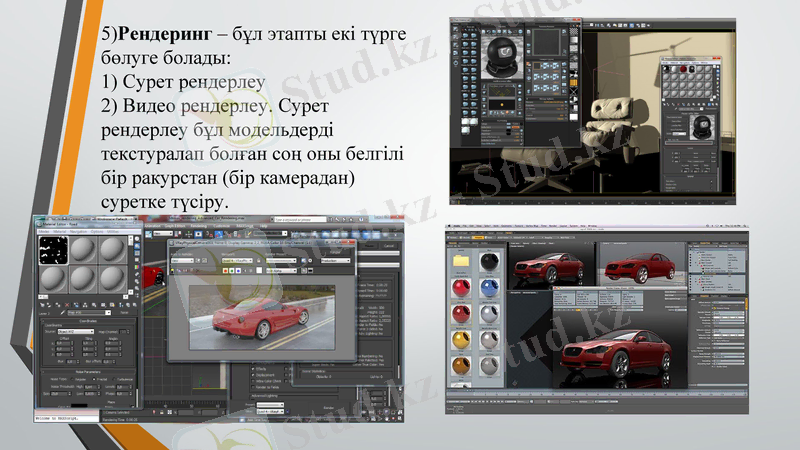Click the Get Material icon in Material Editor toolbar
This screenshot has height=450, width=800.
coord(42,305)
